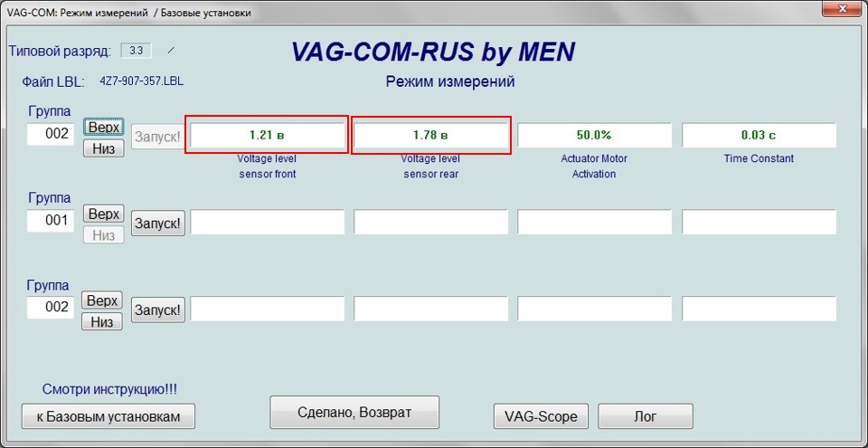Click the Низ button in the bottom group row

tap(102, 322)
